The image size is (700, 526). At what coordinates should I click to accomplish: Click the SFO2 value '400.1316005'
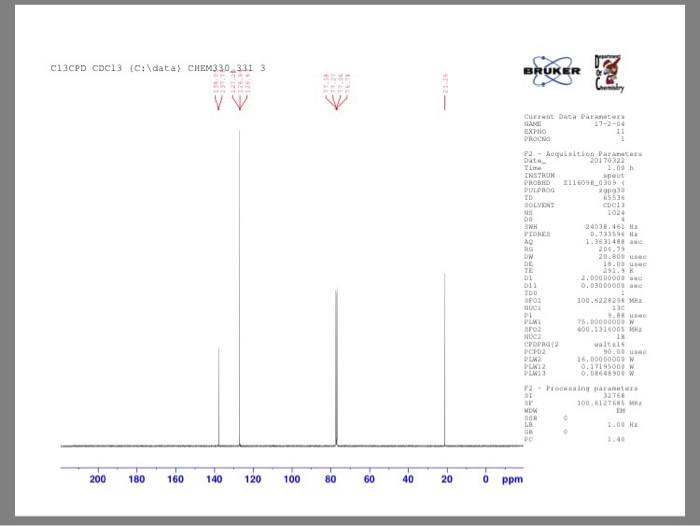pyautogui.click(x=600, y=329)
